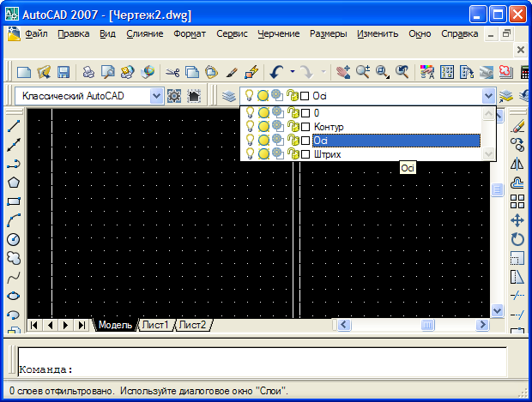Image resolution: width=532 pixels, height=402 pixels.
Task: Click color swatch of layer Осі in list
Action: [305, 141]
